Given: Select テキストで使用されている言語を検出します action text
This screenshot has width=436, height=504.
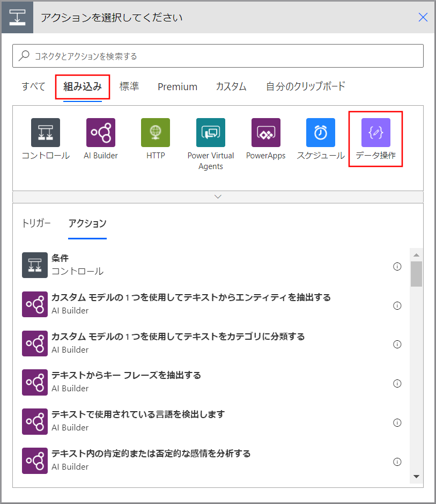Looking at the screenshot, I should point(138,415).
